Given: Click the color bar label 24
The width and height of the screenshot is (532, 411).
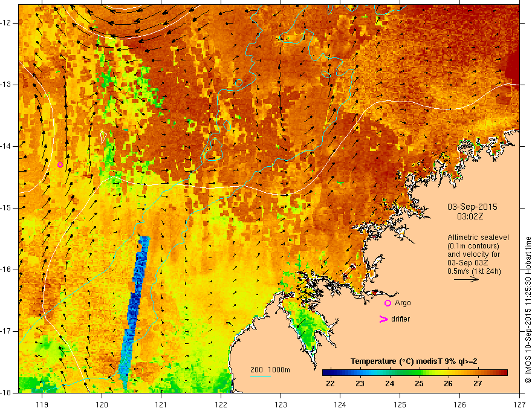Looking at the screenshot, I should 389,384.
